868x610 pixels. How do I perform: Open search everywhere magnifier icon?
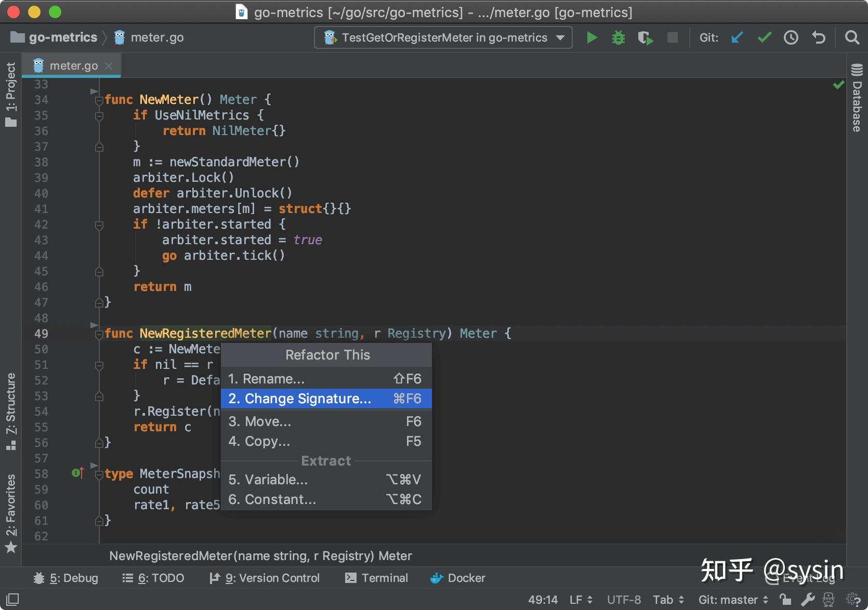[x=851, y=37]
